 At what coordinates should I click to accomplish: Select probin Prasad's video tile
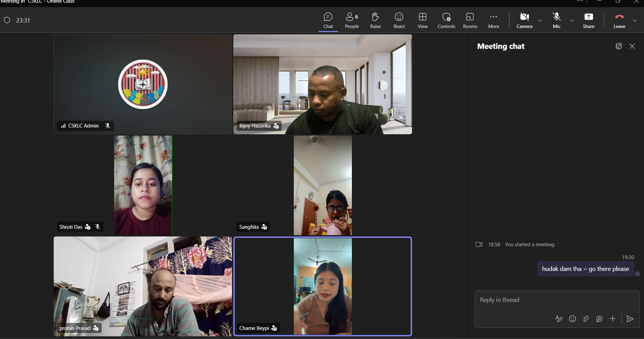143,286
